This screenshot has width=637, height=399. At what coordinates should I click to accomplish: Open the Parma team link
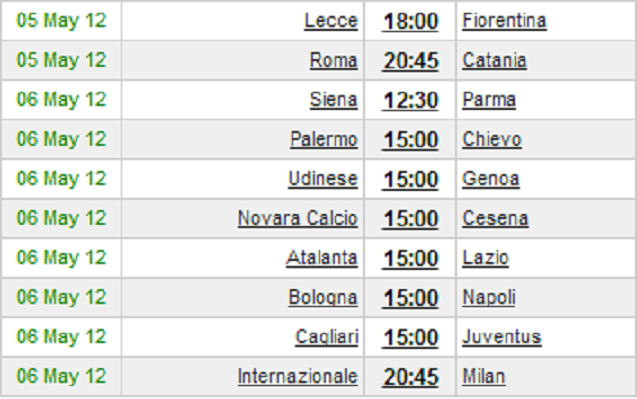click(x=489, y=100)
